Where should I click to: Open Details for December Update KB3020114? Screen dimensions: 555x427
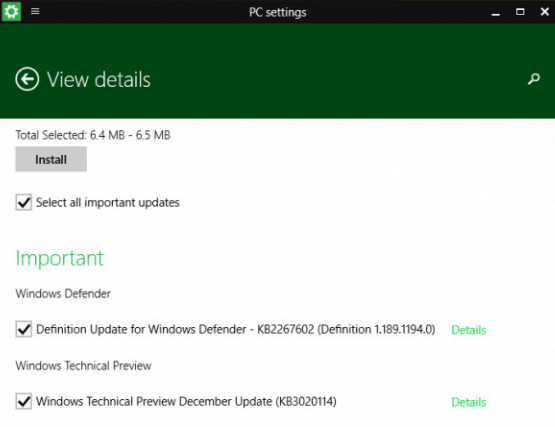coord(469,402)
